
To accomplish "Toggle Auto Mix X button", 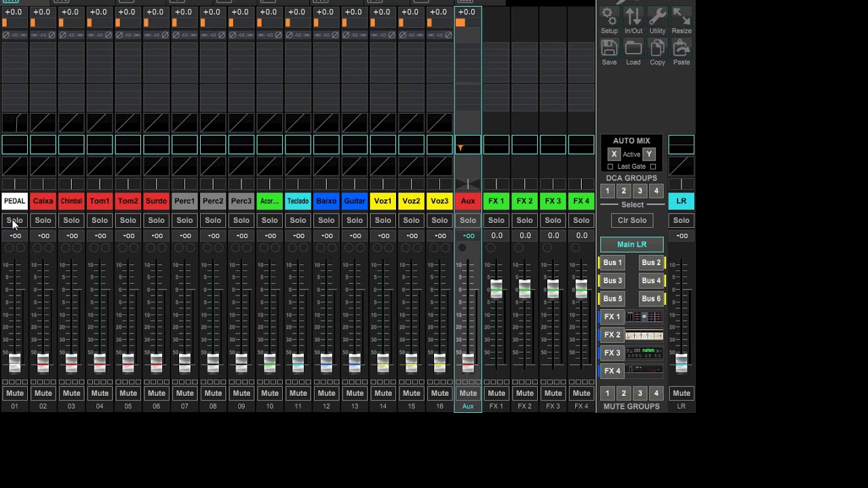I will pos(614,155).
